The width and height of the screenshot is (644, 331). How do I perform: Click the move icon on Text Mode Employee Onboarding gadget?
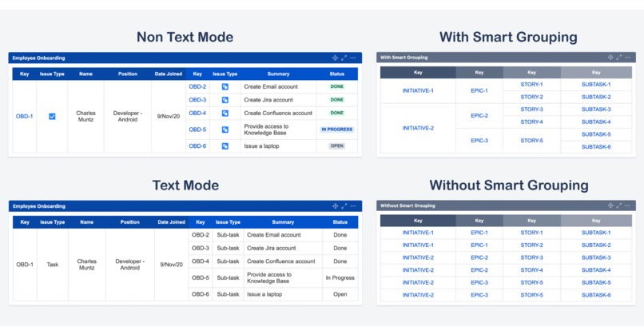(x=335, y=206)
